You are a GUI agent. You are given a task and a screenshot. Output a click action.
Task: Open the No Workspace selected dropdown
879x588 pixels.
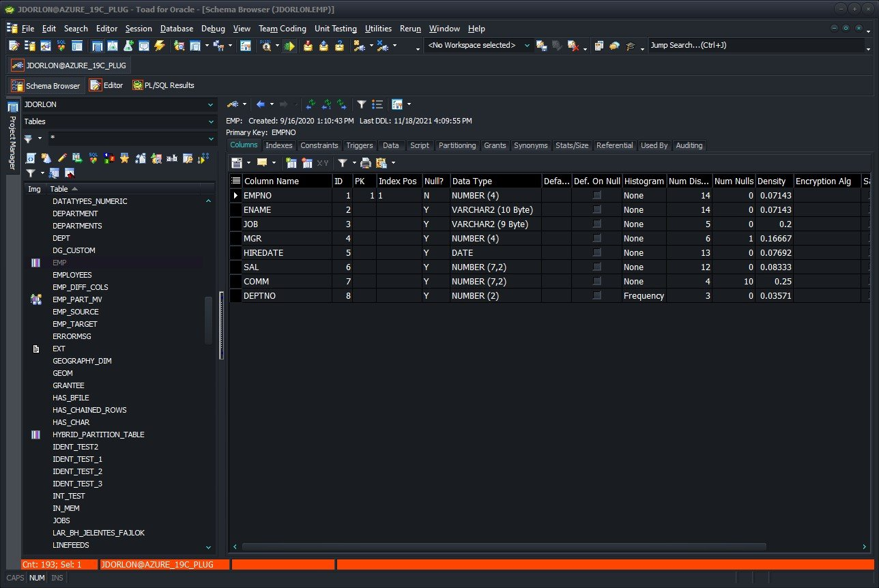pyautogui.click(x=527, y=46)
